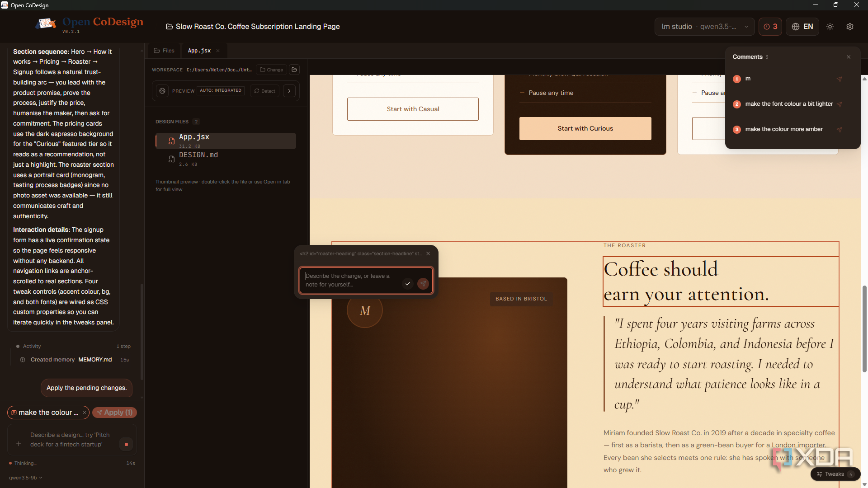The height and width of the screenshot is (488, 868).
Task: Open the qwen3.5-9b model dropdown
Action: pos(26,478)
